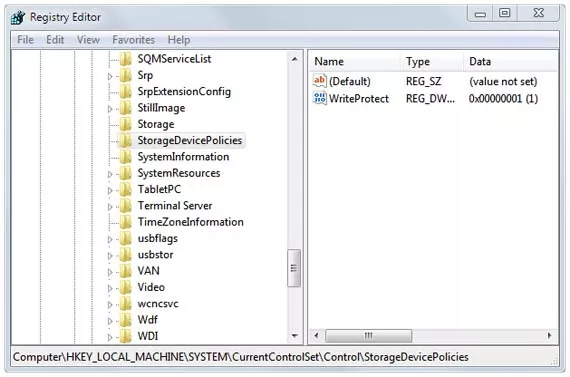
Task: Click the tree pane scroll down arrow
Action: [295, 336]
